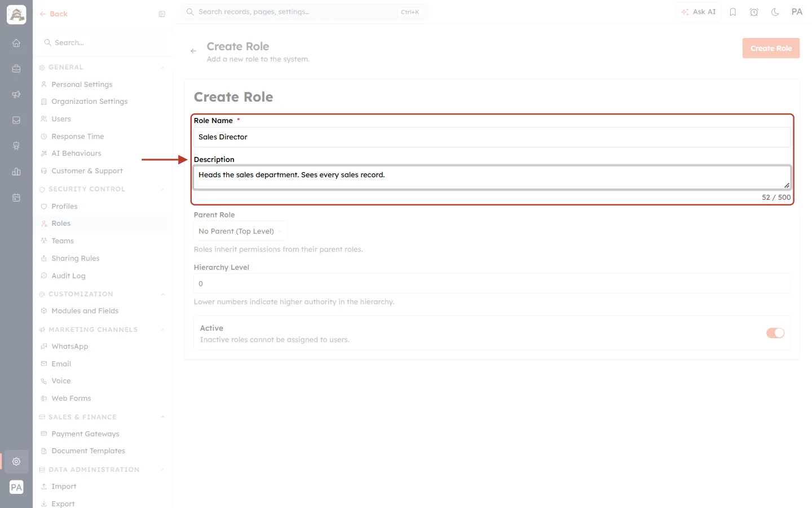Click the megaphone campaigns icon
Viewport: 812px width, 508px height.
click(16, 94)
